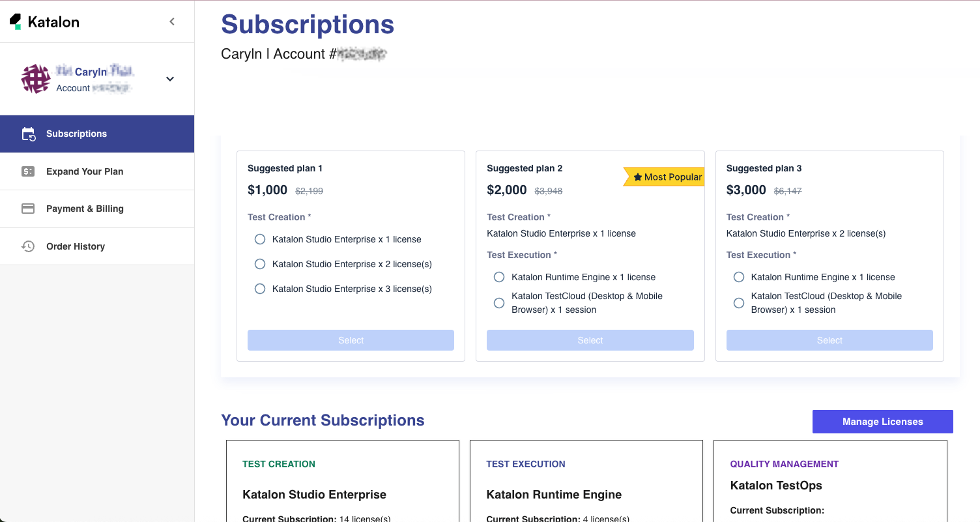Navigate to Order History in the sidebar
980x522 pixels.
pyautogui.click(x=76, y=246)
